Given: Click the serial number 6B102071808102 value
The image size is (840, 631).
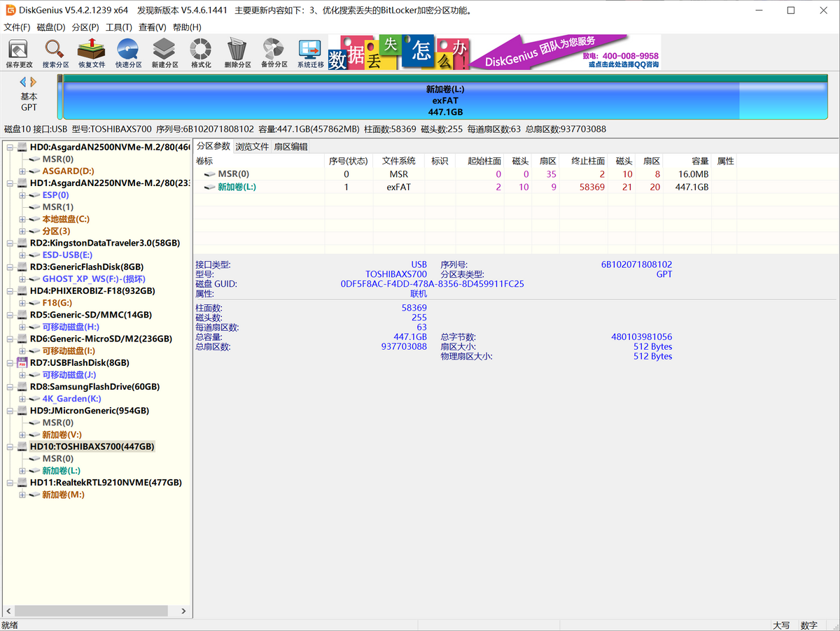Looking at the screenshot, I should (x=636, y=264).
